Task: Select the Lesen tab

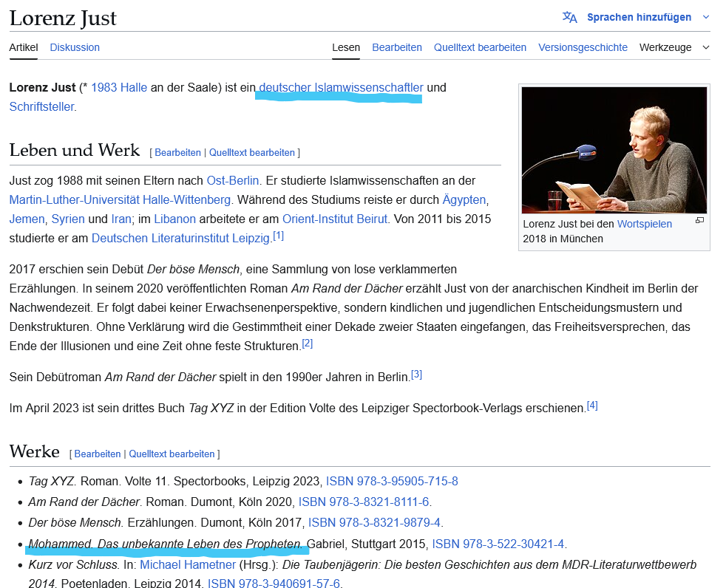Action: [x=346, y=48]
